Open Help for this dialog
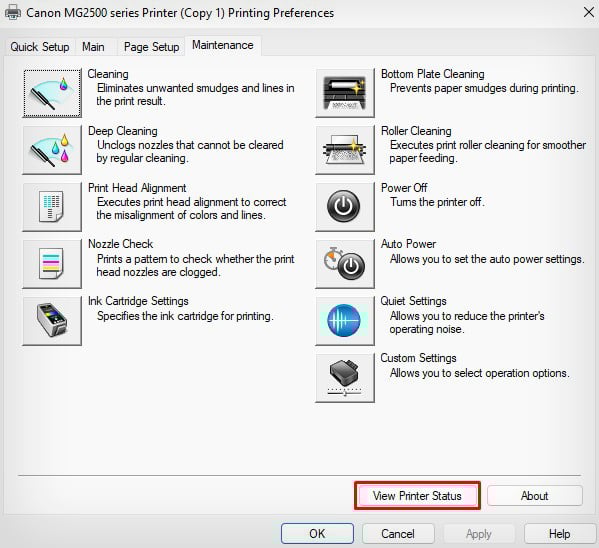This screenshot has height=548, width=599. (559, 533)
